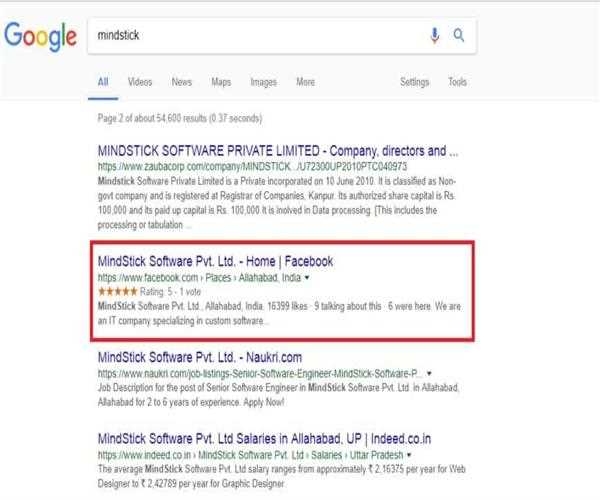Click the magnifying glass search icon
The width and height of the screenshot is (600, 500).
(459, 35)
